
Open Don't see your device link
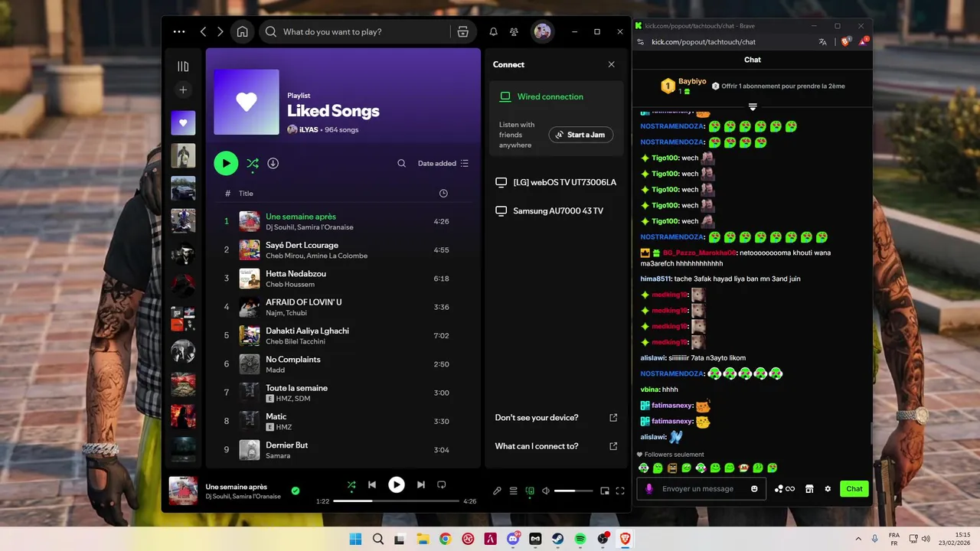click(x=556, y=418)
